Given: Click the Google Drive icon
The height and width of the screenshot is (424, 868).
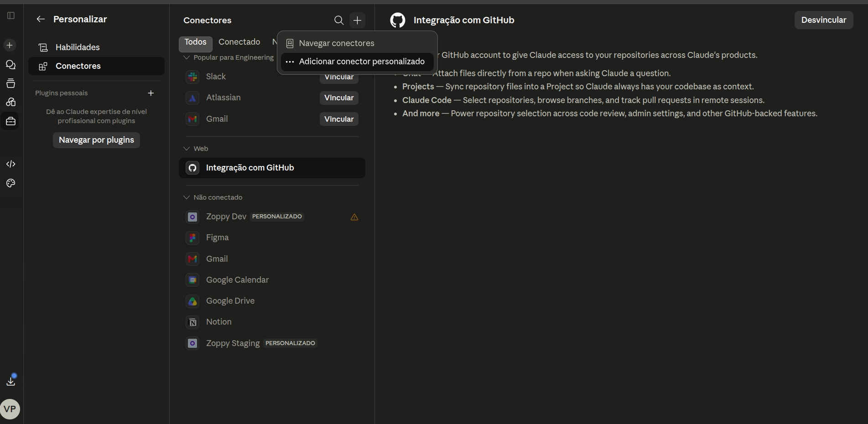Looking at the screenshot, I should [x=192, y=301].
